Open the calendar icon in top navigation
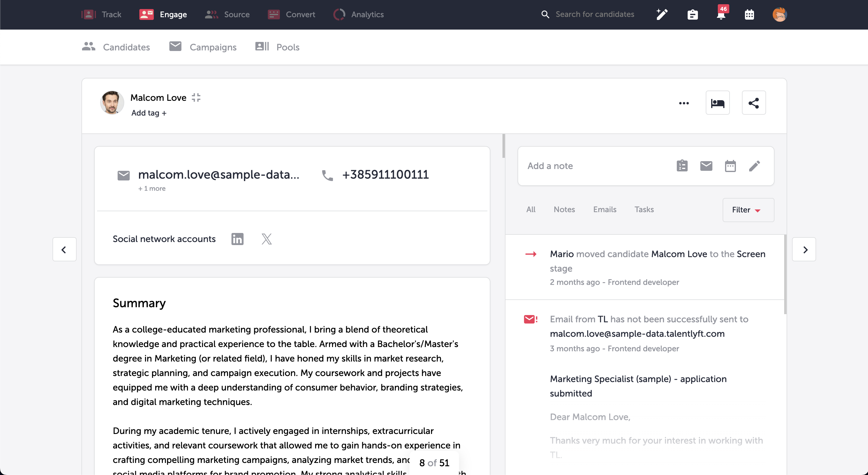 pos(749,14)
